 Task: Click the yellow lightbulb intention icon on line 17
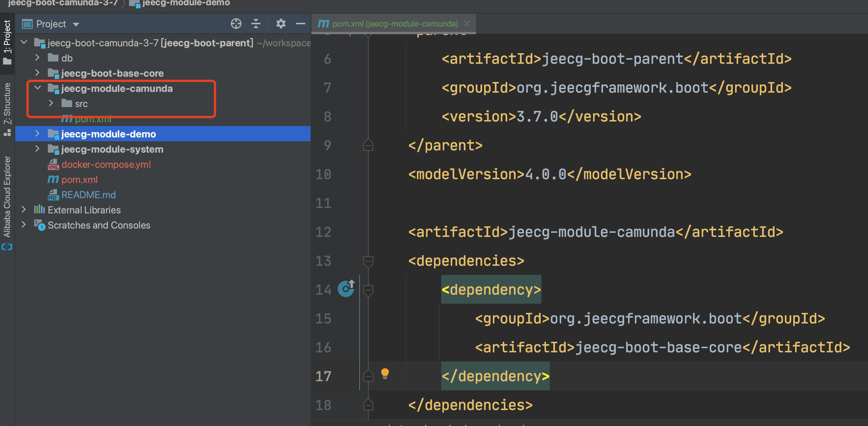[x=385, y=374]
